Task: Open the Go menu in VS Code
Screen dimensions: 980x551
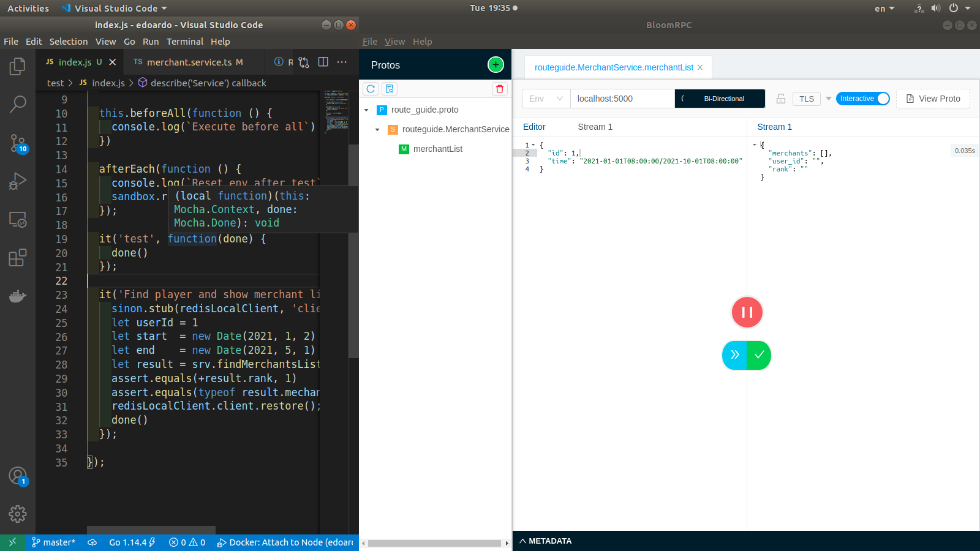Action: tap(129, 42)
